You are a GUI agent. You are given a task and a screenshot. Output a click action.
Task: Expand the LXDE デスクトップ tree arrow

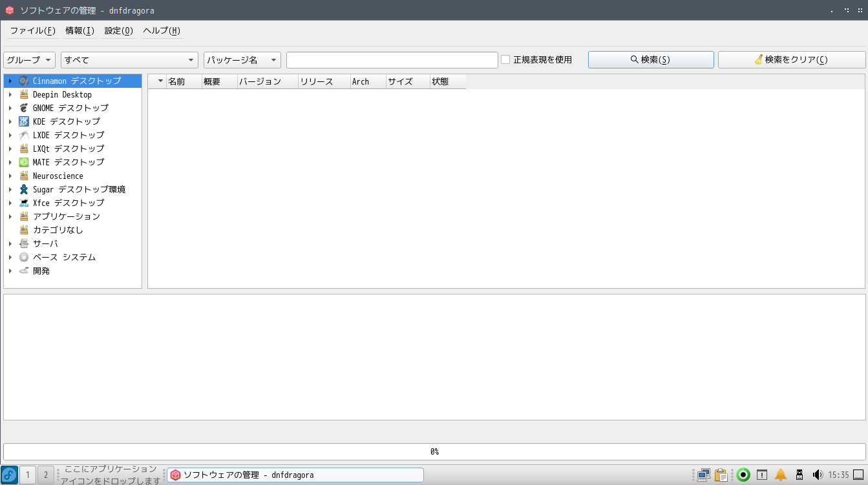pos(10,135)
